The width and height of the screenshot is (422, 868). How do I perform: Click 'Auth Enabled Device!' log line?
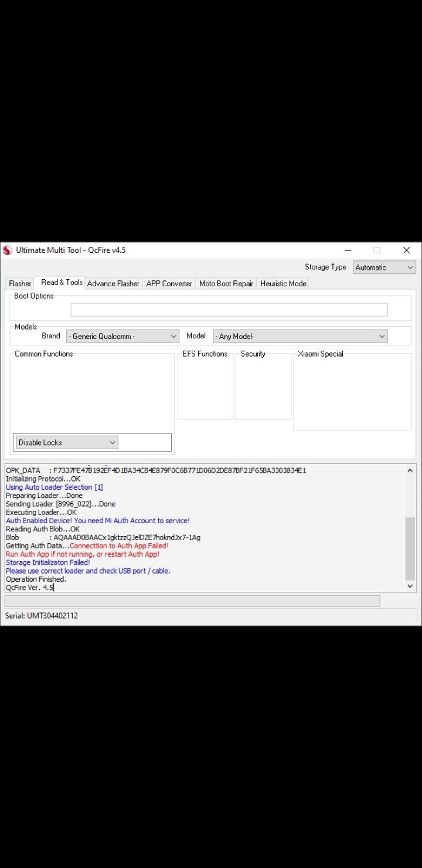[x=98, y=521]
